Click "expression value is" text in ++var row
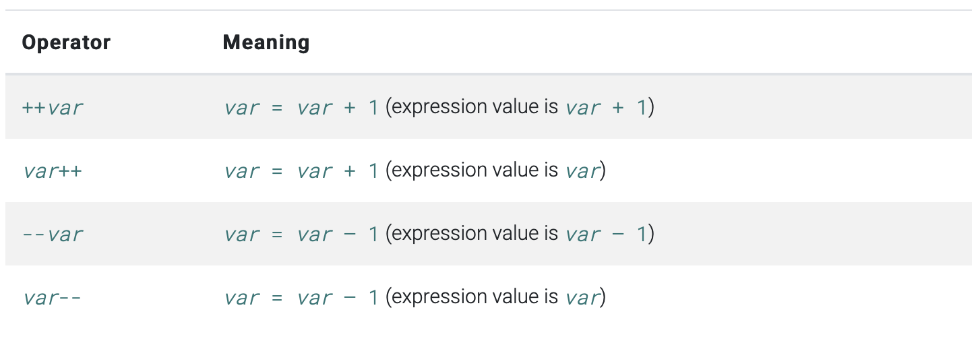980x345 pixels. coord(475,107)
